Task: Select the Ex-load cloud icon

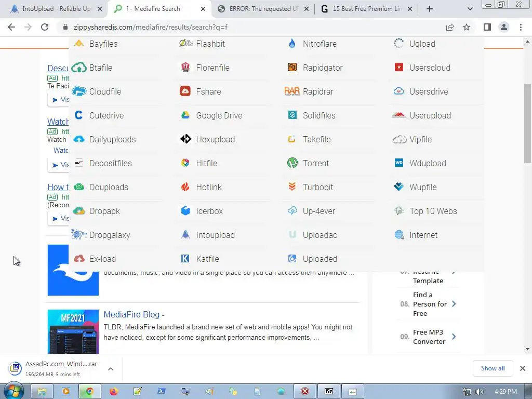Action: coord(79,259)
